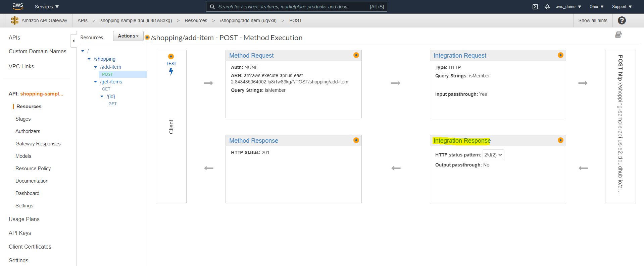Open the CloudShell icon
The height and width of the screenshot is (266, 644).
[x=535, y=7]
